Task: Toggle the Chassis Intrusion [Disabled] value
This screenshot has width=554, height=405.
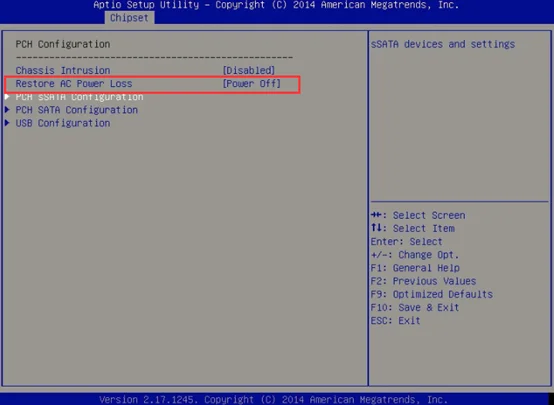Action: 249,70
